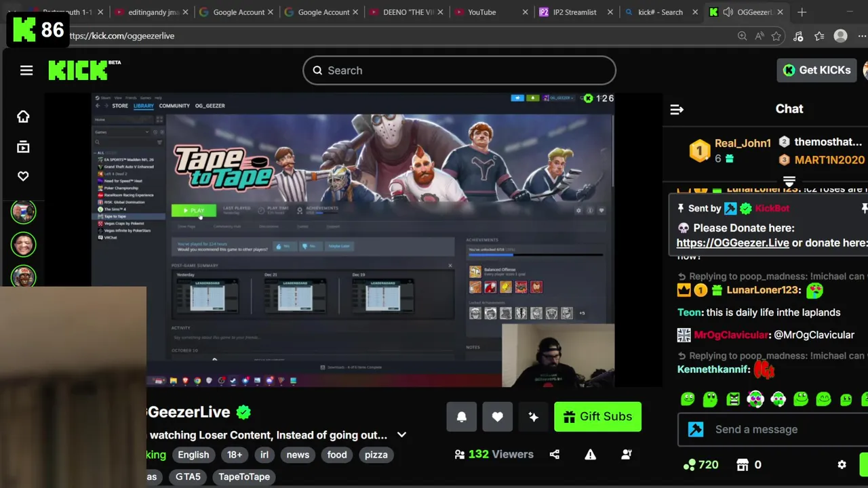Open chat settings gear icon
The height and width of the screenshot is (488, 868).
point(842,464)
